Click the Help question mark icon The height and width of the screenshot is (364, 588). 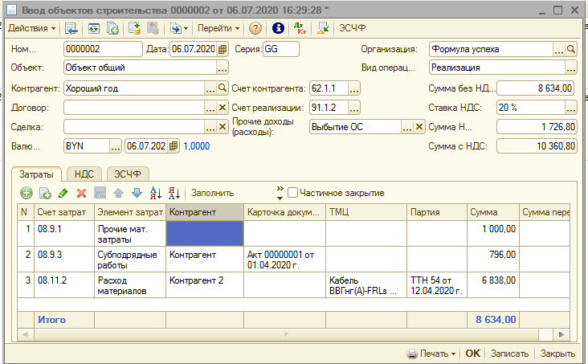(x=255, y=28)
